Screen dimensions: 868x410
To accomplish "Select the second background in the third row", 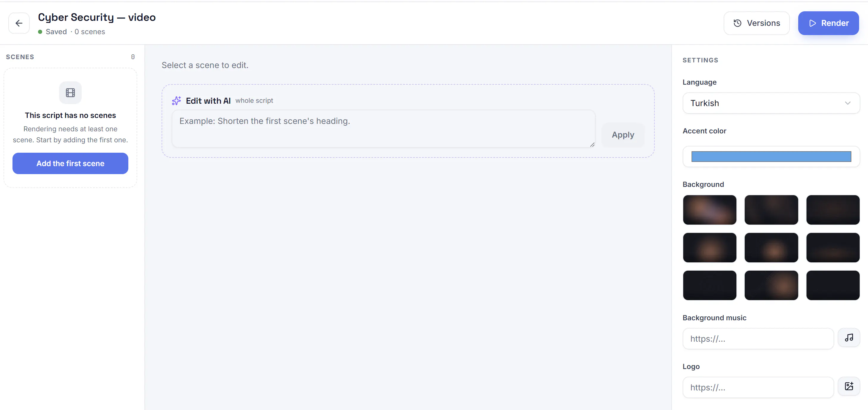I will (x=771, y=285).
